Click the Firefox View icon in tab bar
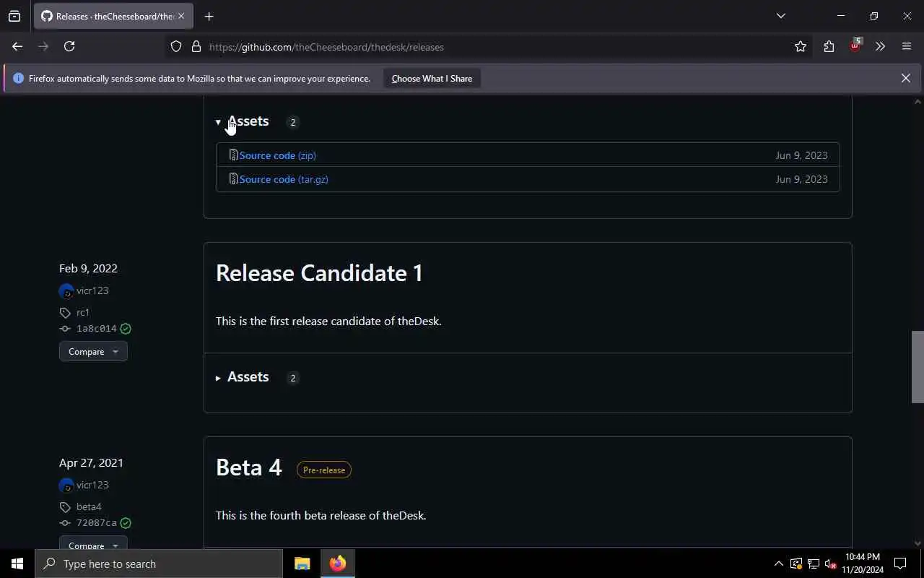Screen dimensions: 924x578 tap(14, 16)
